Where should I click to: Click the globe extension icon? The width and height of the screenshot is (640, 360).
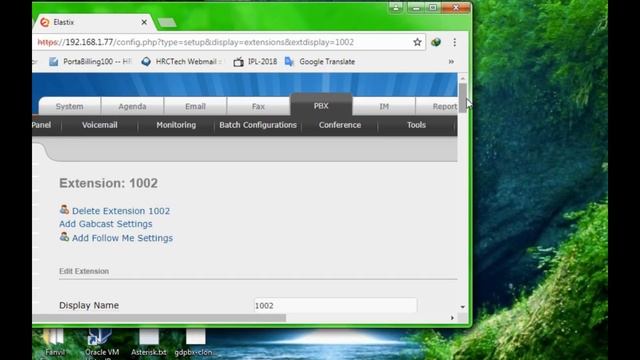point(436,42)
